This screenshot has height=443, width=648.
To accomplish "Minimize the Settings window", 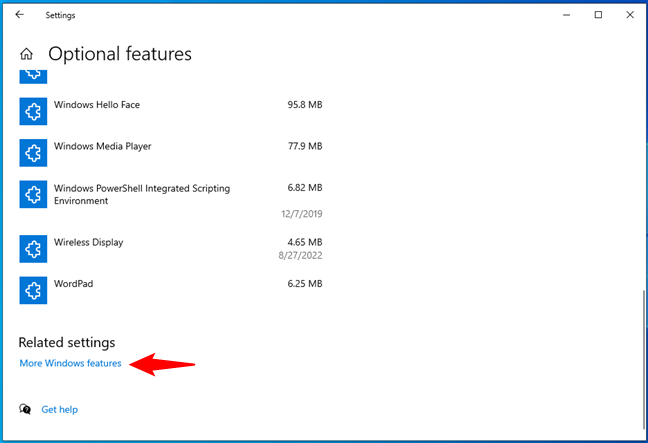I will pyautogui.click(x=567, y=15).
